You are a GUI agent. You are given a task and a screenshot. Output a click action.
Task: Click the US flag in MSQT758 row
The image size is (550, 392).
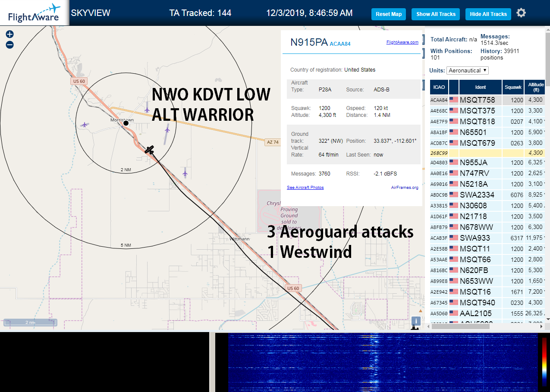[454, 100]
